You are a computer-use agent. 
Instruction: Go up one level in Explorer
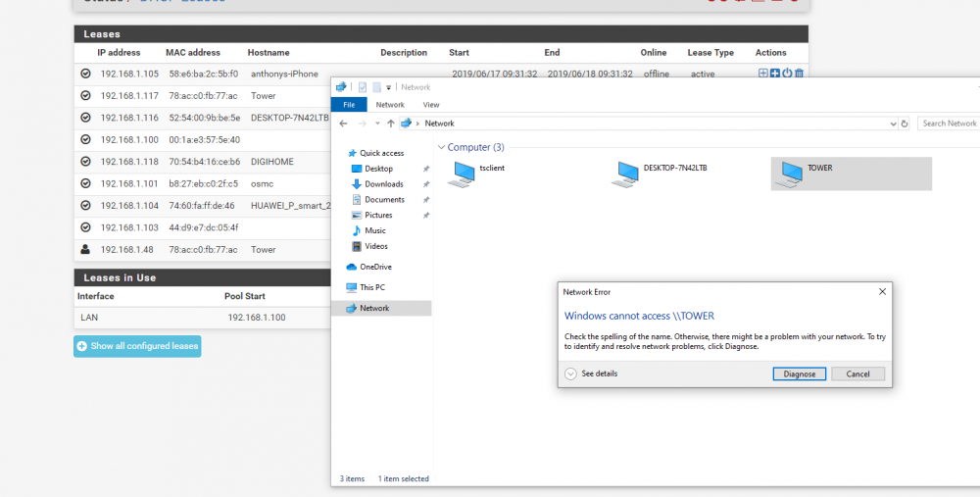[x=391, y=124]
